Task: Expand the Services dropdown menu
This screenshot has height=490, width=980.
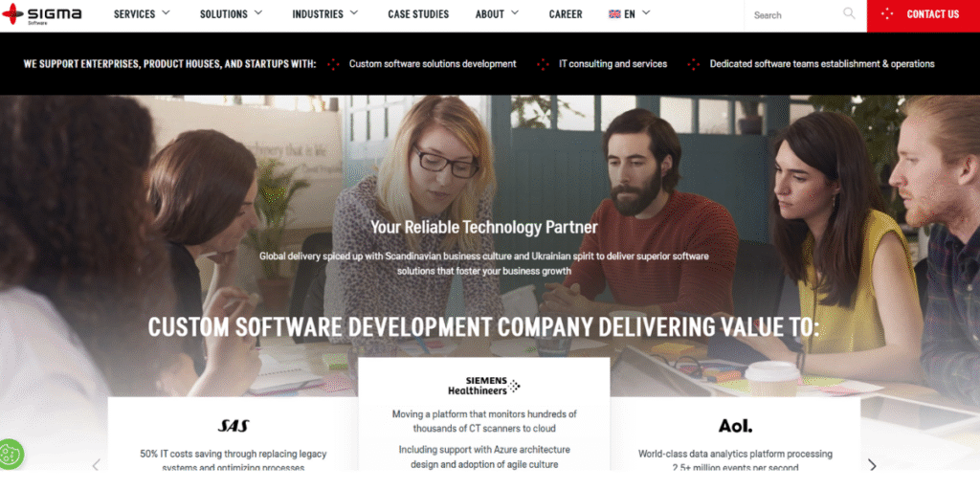Action: coord(142,13)
